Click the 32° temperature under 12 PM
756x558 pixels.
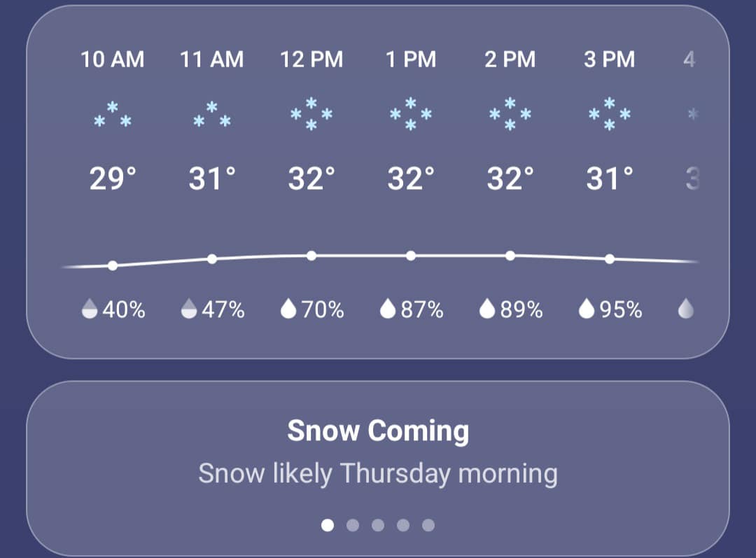pos(311,180)
